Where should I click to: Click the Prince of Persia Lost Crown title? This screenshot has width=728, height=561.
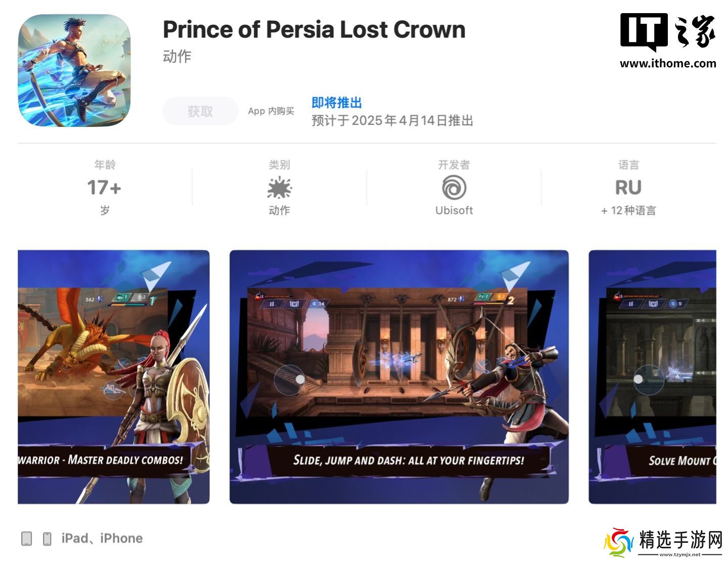pyautogui.click(x=314, y=29)
